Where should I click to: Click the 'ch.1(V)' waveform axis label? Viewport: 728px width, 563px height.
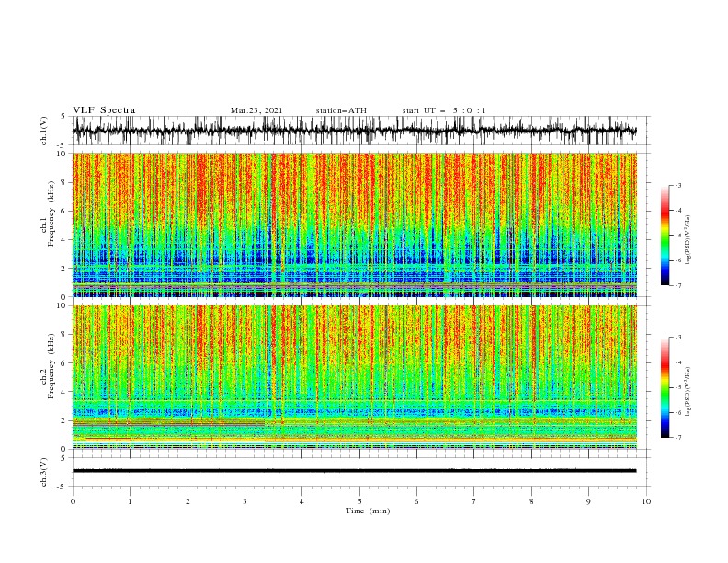coord(44,131)
